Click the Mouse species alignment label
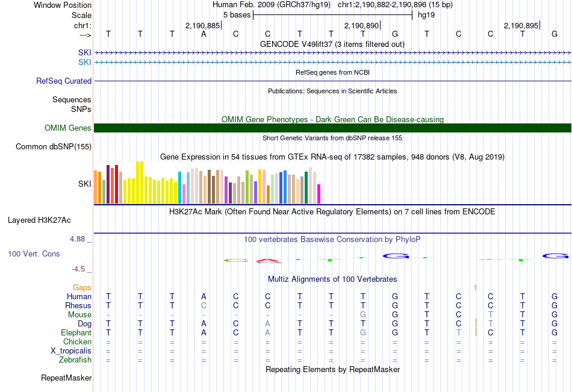 pos(79,314)
